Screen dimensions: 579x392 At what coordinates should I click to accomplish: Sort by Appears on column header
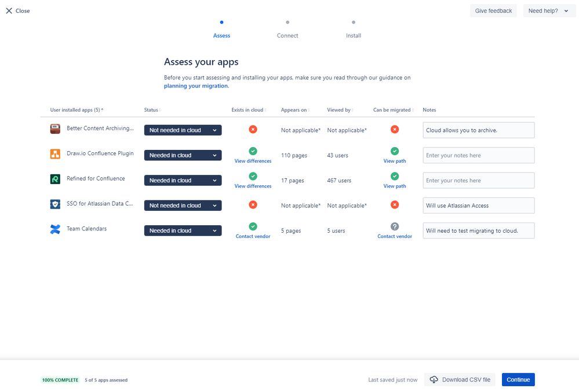pos(295,110)
